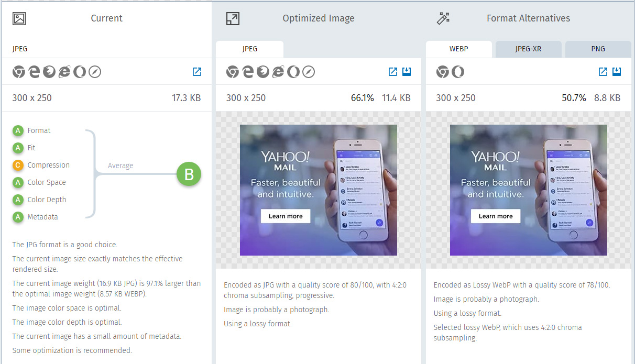Switch to the JPEG-XR tab
The image size is (635, 364).
(529, 49)
